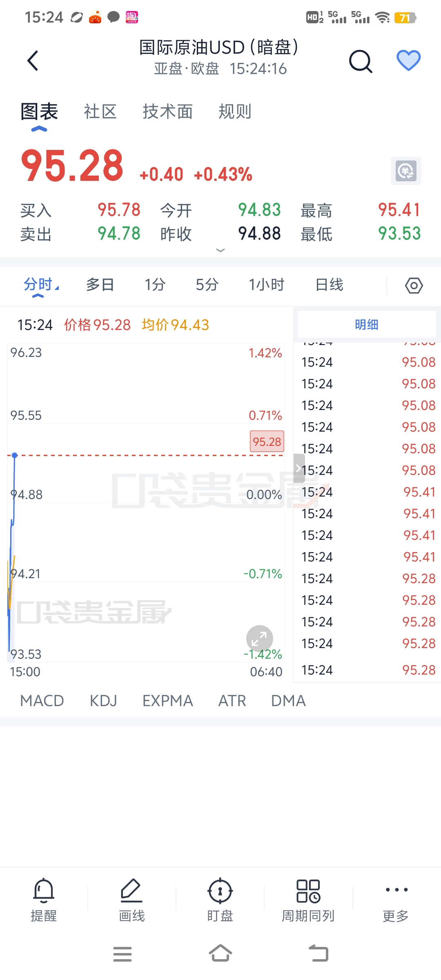Expand more quote details chevron
Image resolution: width=441 pixels, height=980 pixels.
coord(220,250)
